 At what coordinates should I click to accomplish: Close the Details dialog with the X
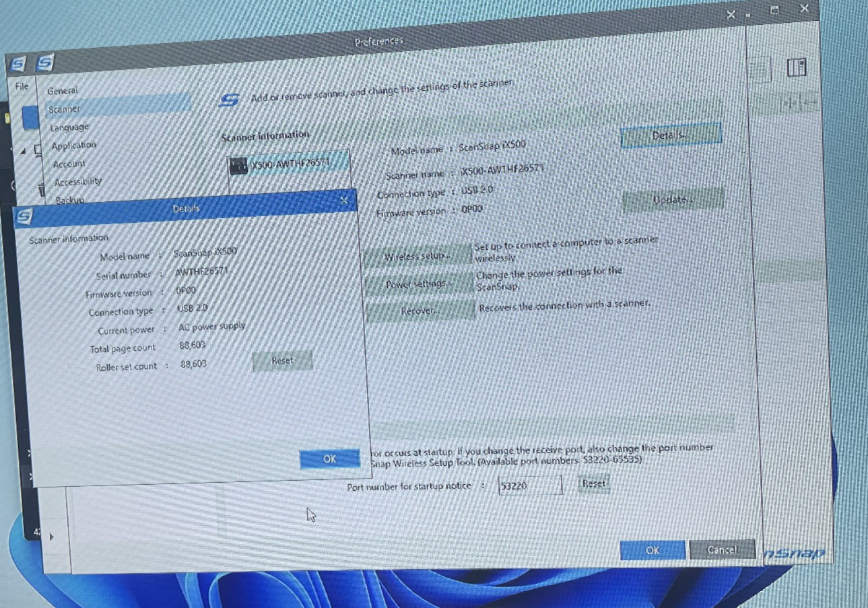tap(344, 201)
